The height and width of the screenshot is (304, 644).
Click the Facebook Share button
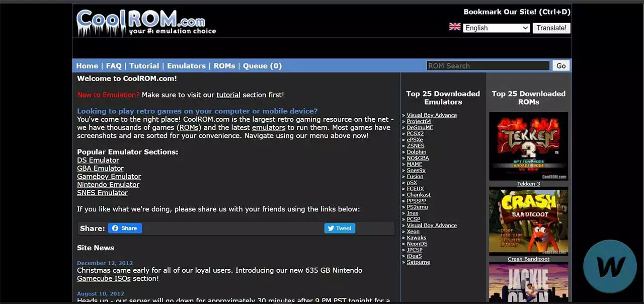tap(125, 228)
